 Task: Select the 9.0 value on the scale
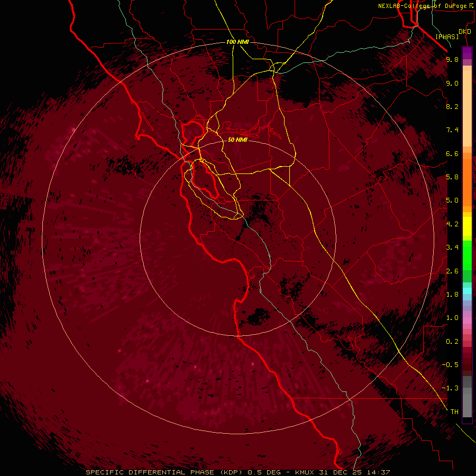coord(452,83)
